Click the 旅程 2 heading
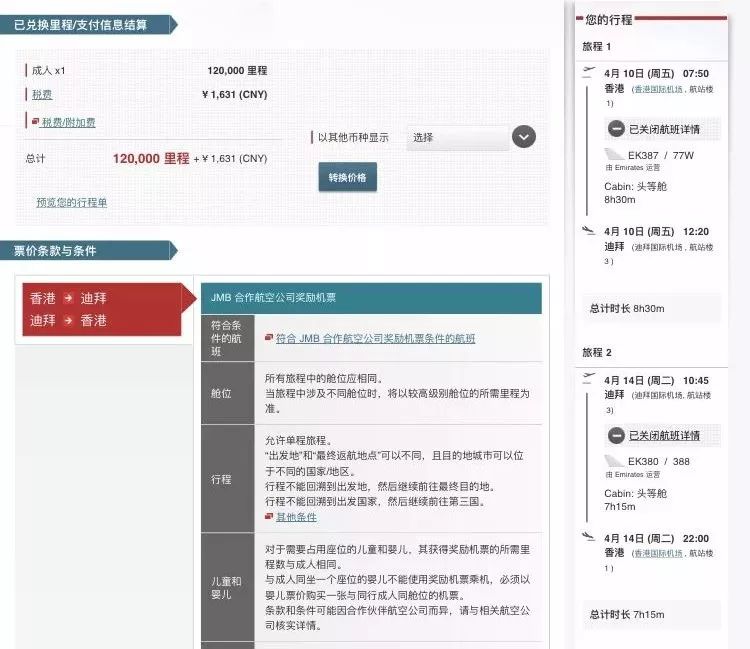 coord(596,352)
